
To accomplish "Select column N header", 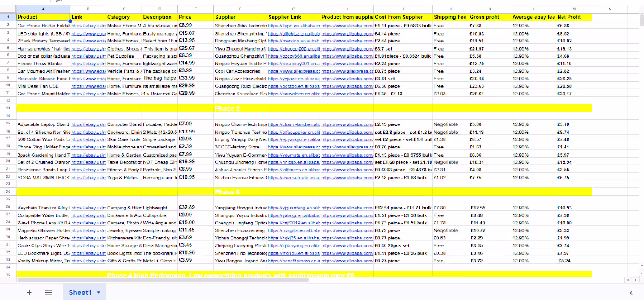I will pyautogui.click(x=610, y=9).
